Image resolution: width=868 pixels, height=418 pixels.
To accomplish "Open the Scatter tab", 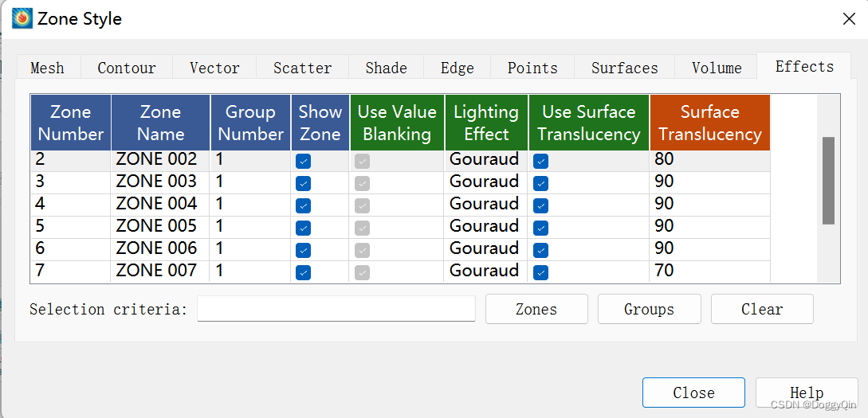I will tap(302, 68).
